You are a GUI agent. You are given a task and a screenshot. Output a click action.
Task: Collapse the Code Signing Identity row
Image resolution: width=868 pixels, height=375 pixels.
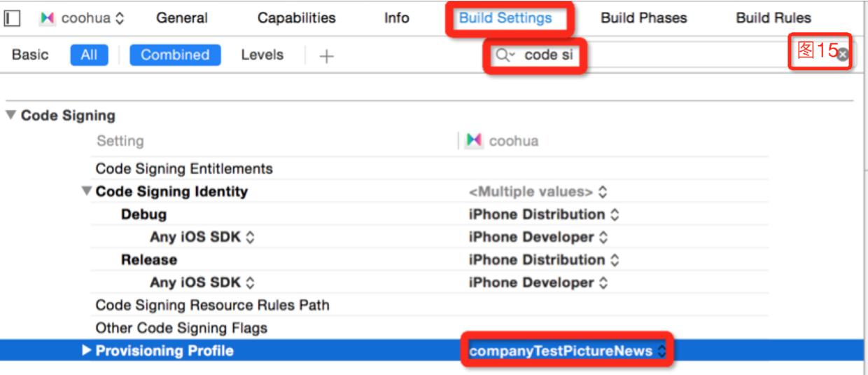(x=86, y=191)
